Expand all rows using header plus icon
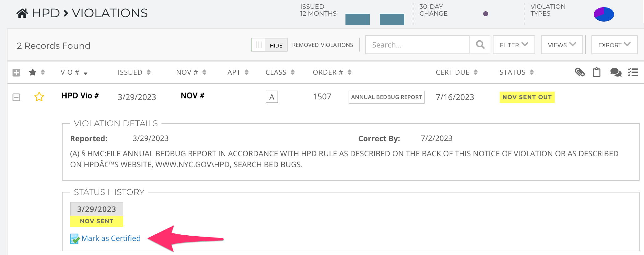 click(16, 72)
